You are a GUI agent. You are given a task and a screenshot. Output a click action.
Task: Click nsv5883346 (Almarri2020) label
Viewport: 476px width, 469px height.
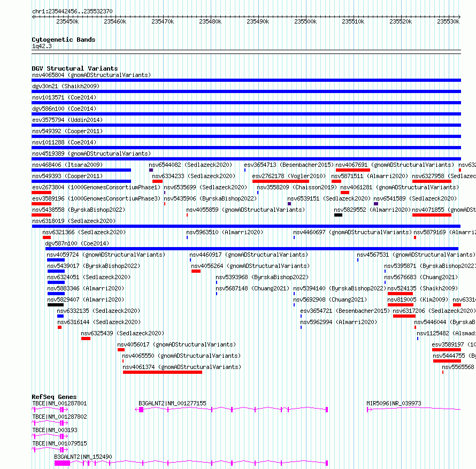click(86, 288)
